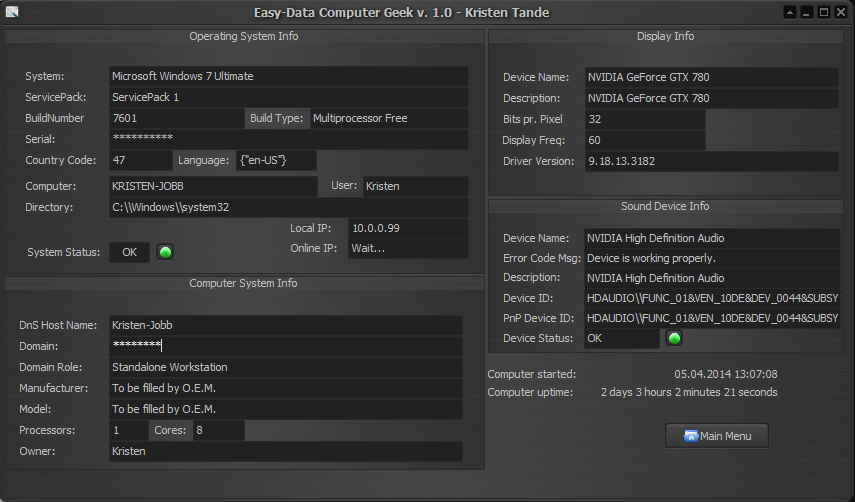The height and width of the screenshot is (502, 855).
Task: Click the System Status OK field
Action: click(x=129, y=252)
